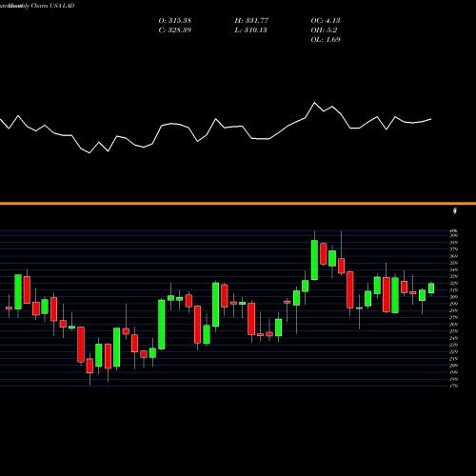
Task: Click the dollar sign above the price axis
Action: pos(455,211)
